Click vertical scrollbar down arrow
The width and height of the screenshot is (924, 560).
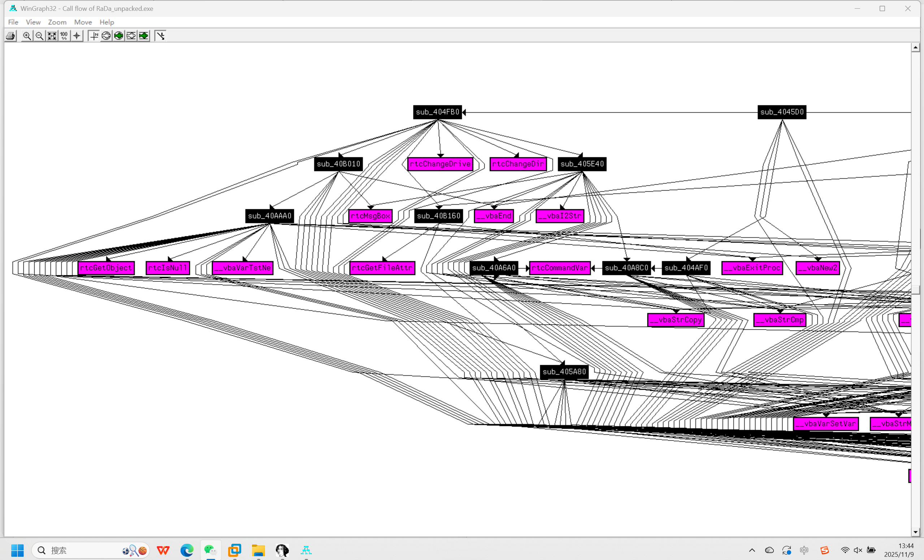(x=915, y=531)
